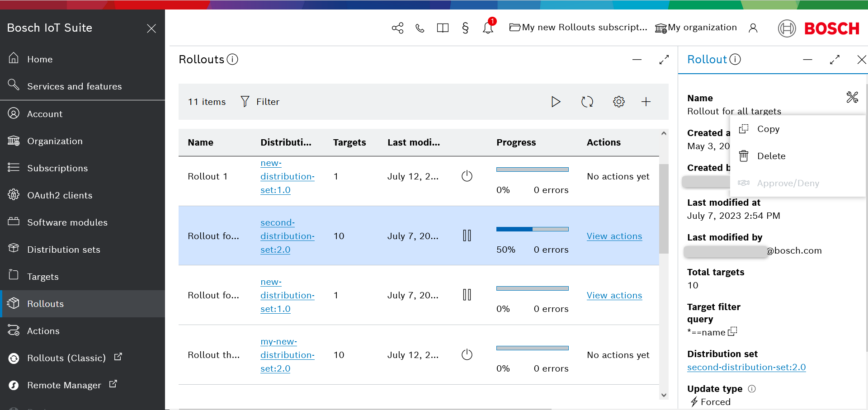Click the legal paragraph symbol icon

(x=465, y=28)
